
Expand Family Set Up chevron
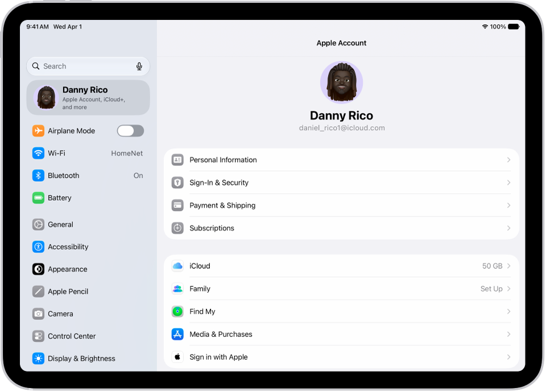tap(508, 289)
